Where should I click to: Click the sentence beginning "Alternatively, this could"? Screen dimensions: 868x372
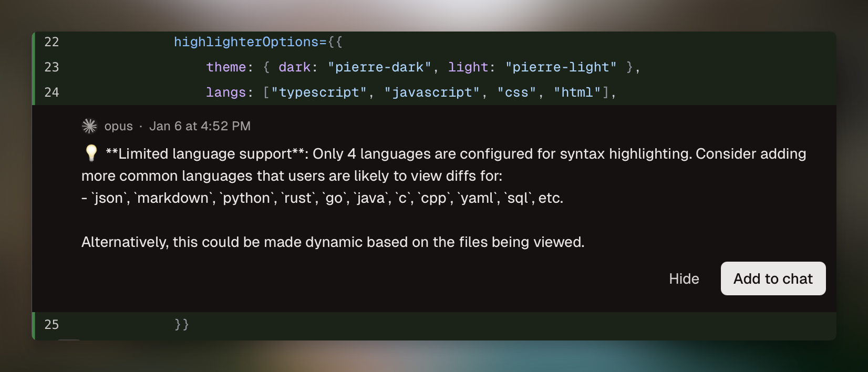pos(333,242)
